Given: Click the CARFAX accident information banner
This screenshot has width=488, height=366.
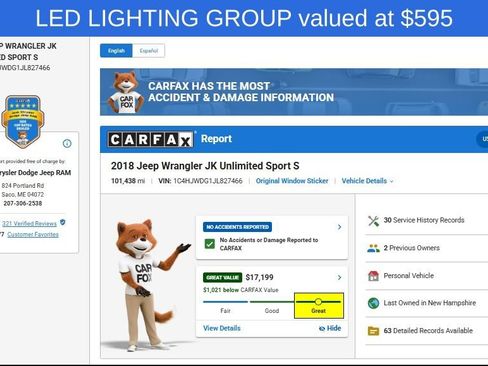Looking at the screenshot, I should click(x=294, y=92).
